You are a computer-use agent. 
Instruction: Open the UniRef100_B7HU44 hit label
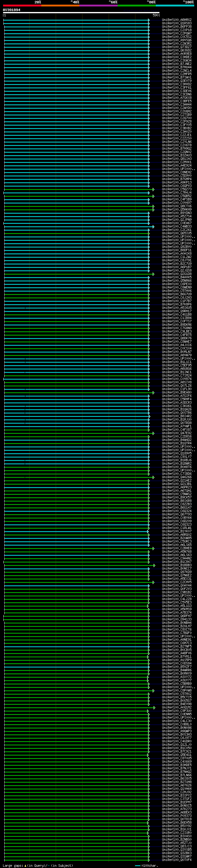coord(176,67)
